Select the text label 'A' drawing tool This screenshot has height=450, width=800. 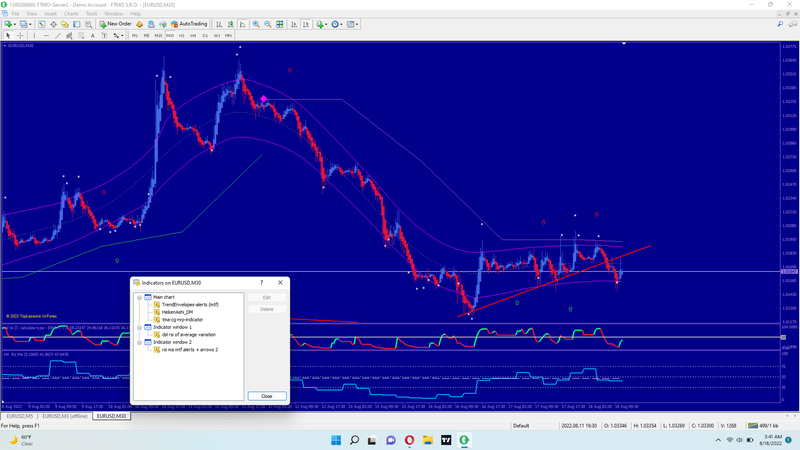[93, 35]
